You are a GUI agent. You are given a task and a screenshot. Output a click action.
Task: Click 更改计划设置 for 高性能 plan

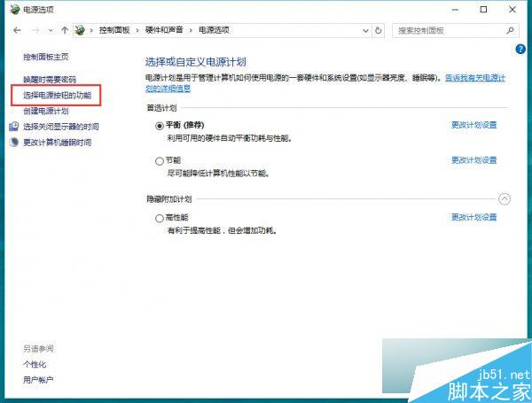pos(474,217)
